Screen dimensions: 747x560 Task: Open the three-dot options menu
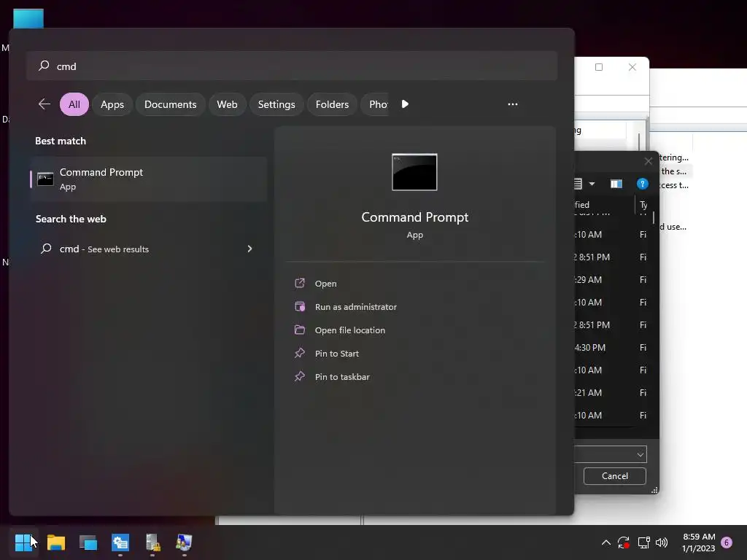513,104
